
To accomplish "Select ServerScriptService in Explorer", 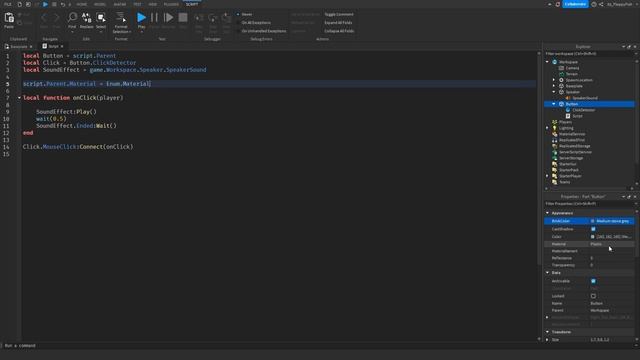I will coord(575,152).
